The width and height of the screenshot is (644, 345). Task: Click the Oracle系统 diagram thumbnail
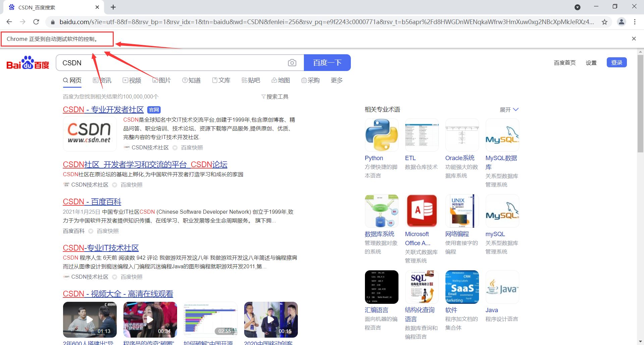click(462, 135)
